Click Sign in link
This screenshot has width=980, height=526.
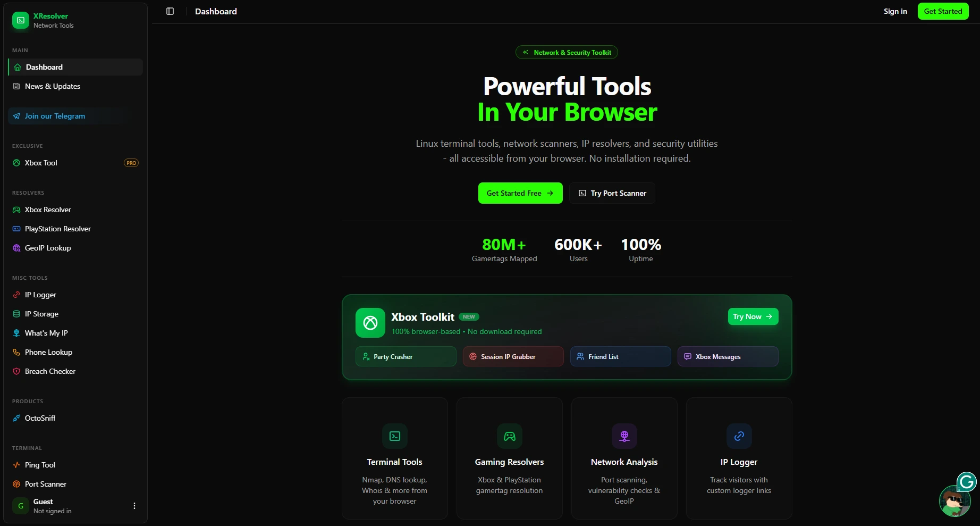click(x=895, y=11)
